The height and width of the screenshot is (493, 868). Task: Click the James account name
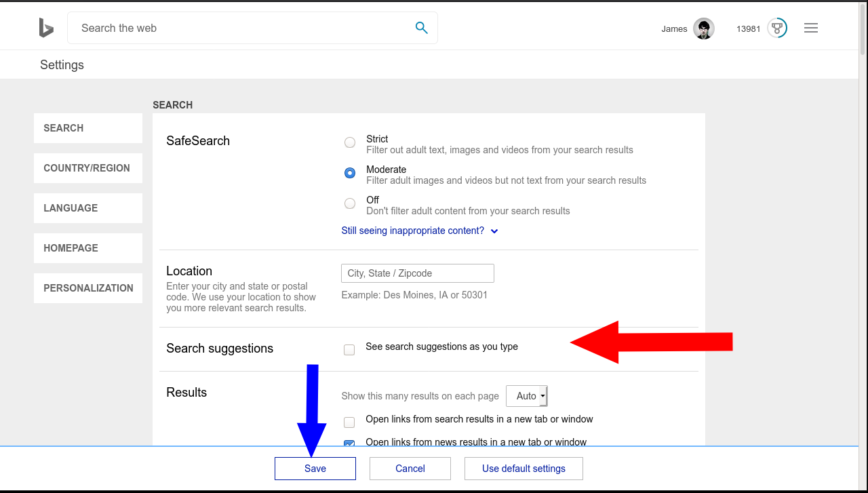click(674, 28)
